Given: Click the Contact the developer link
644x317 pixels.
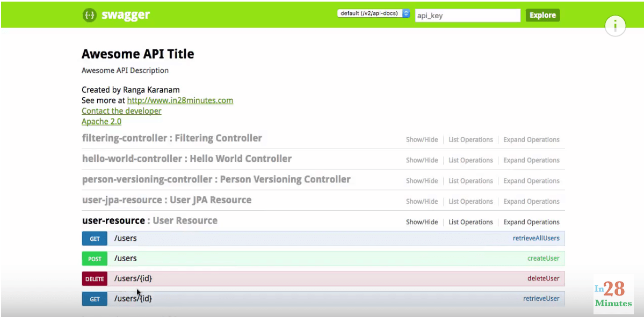Looking at the screenshot, I should point(121,111).
